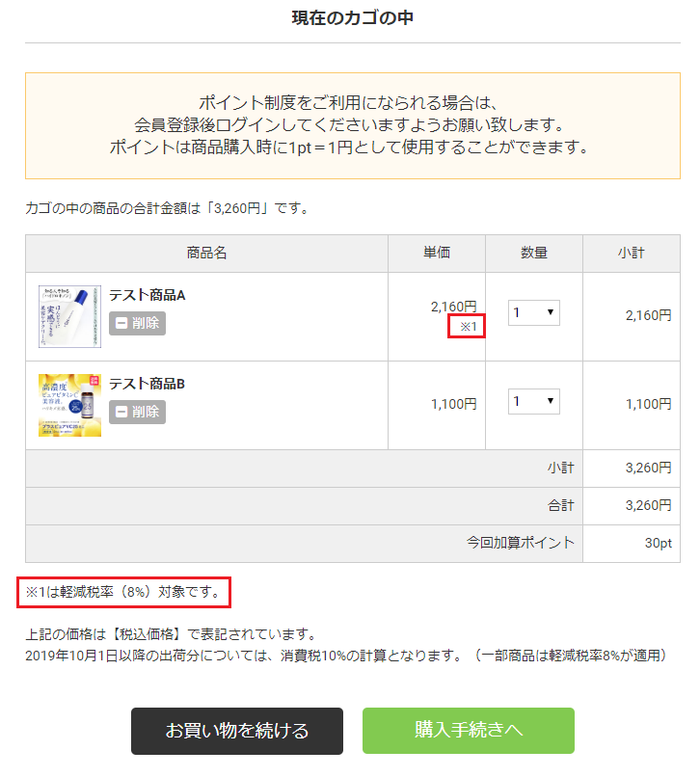The width and height of the screenshot is (700, 777).
Task: Open the quantity dropdown for テスト商品A
Action: point(533,312)
